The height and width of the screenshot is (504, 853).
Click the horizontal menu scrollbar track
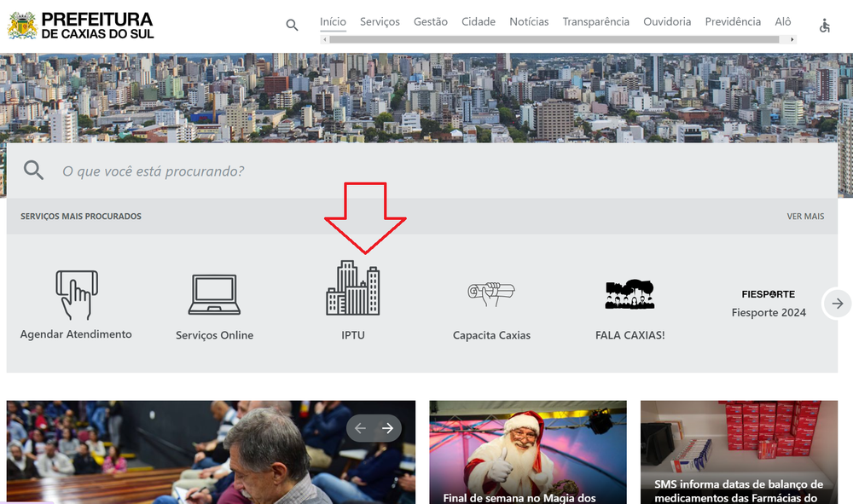(558, 39)
